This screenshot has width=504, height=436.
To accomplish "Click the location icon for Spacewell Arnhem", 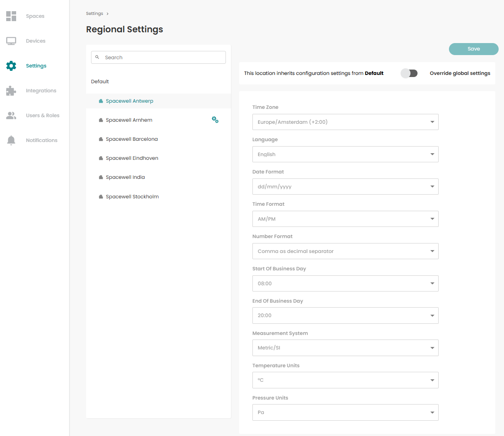I will pyautogui.click(x=101, y=120).
